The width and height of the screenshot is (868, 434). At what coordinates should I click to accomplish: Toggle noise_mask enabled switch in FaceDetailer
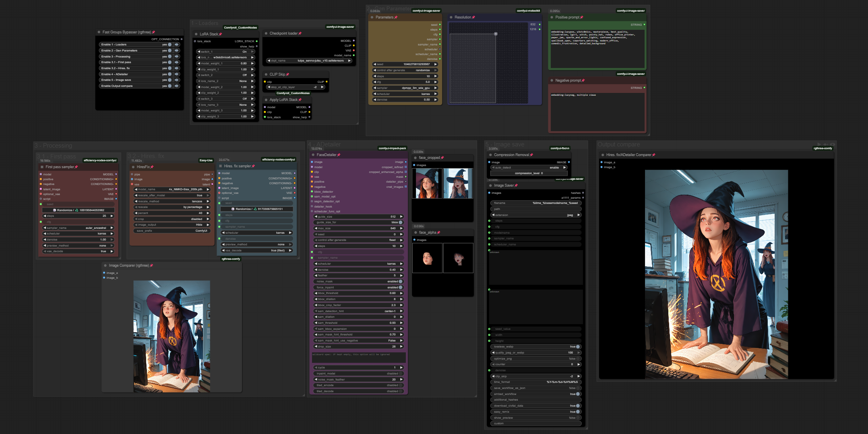tap(401, 282)
